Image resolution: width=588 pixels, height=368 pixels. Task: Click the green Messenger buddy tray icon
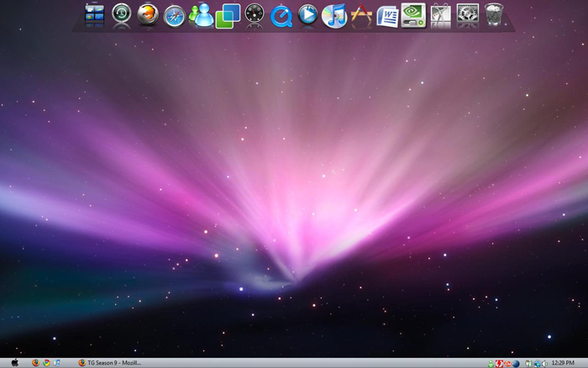coord(491,363)
